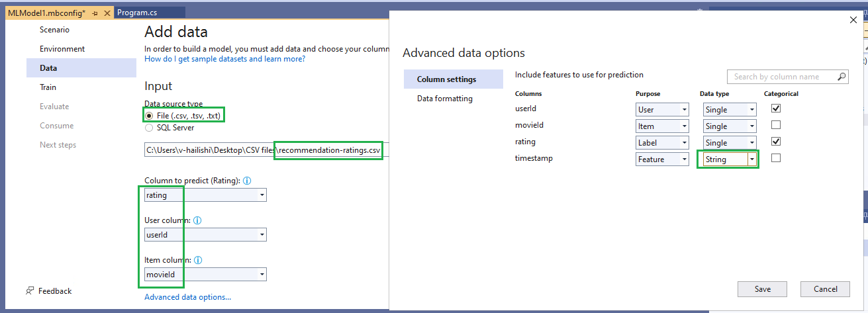Click info icon beside Column to predict
The image size is (868, 313).
pos(247,181)
